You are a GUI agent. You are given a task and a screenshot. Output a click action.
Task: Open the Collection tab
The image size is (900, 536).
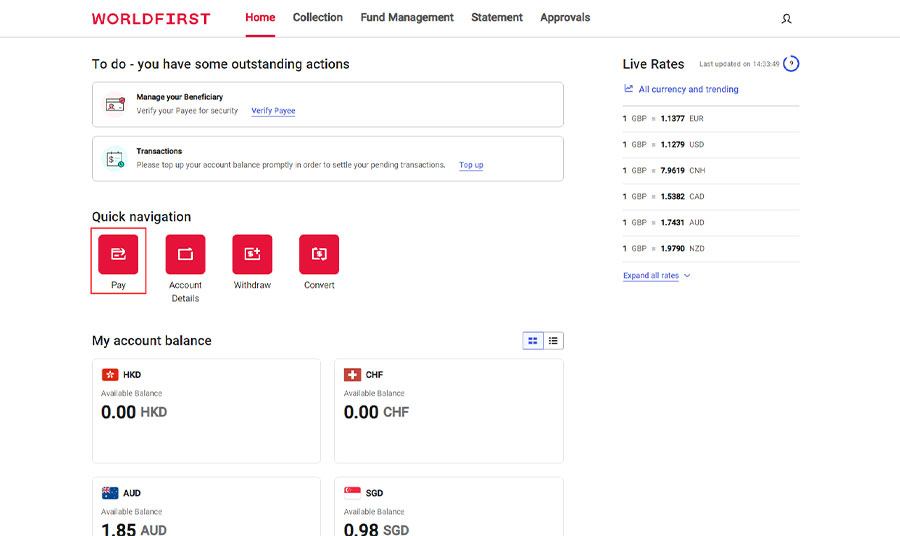(x=317, y=18)
